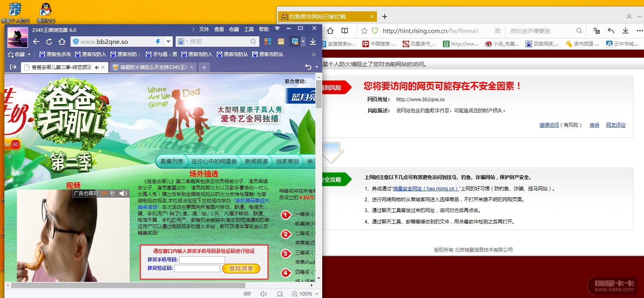The image size is (644, 298).
Task: Open the 工具 menu
Action: 249,29
